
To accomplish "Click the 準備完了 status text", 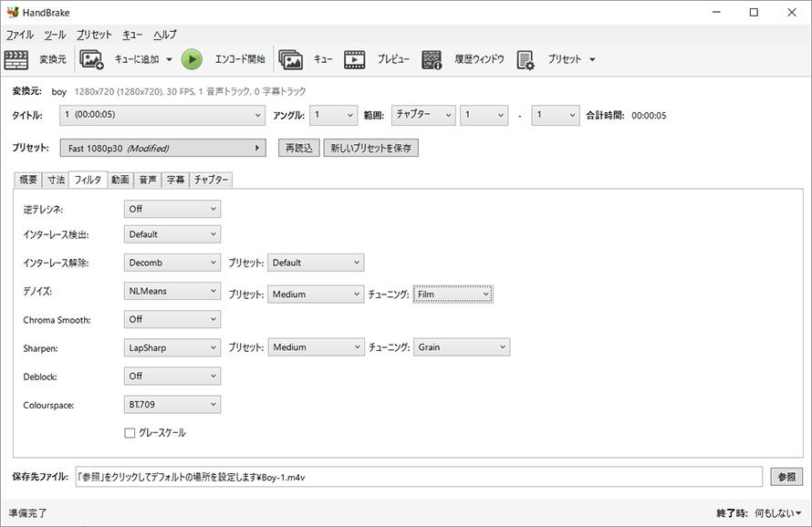I will (28, 513).
